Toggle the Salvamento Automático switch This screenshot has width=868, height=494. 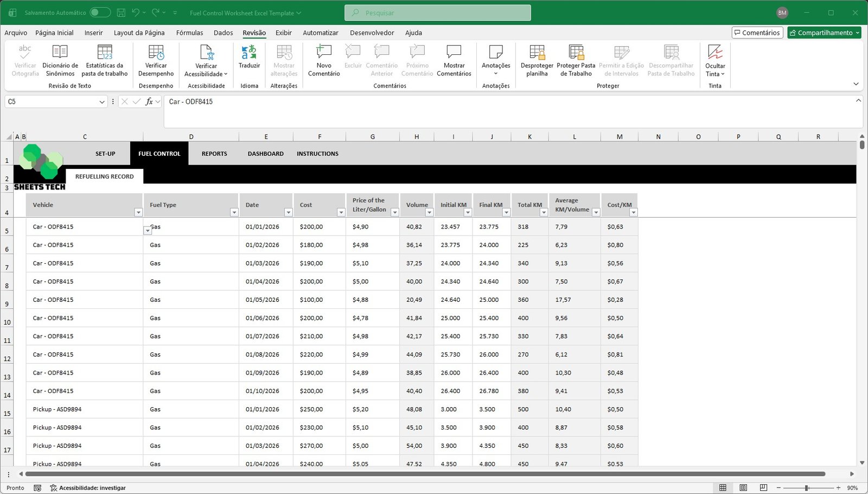pyautogui.click(x=100, y=12)
